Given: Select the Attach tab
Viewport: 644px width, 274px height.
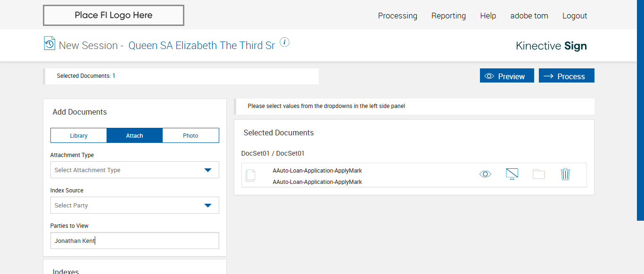Looking at the screenshot, I should pyautogui.click(x=134, y=135).
